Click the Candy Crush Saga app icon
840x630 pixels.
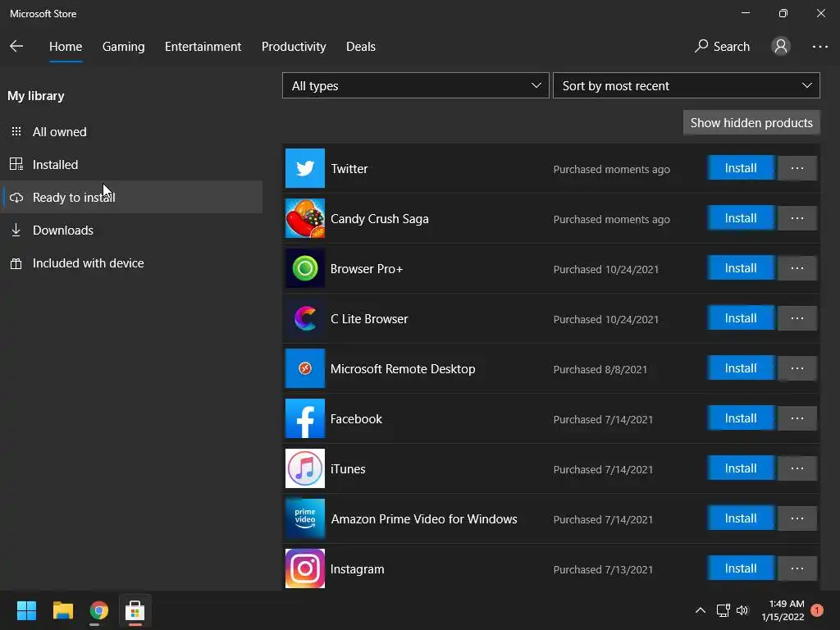(x=305, y=218)
